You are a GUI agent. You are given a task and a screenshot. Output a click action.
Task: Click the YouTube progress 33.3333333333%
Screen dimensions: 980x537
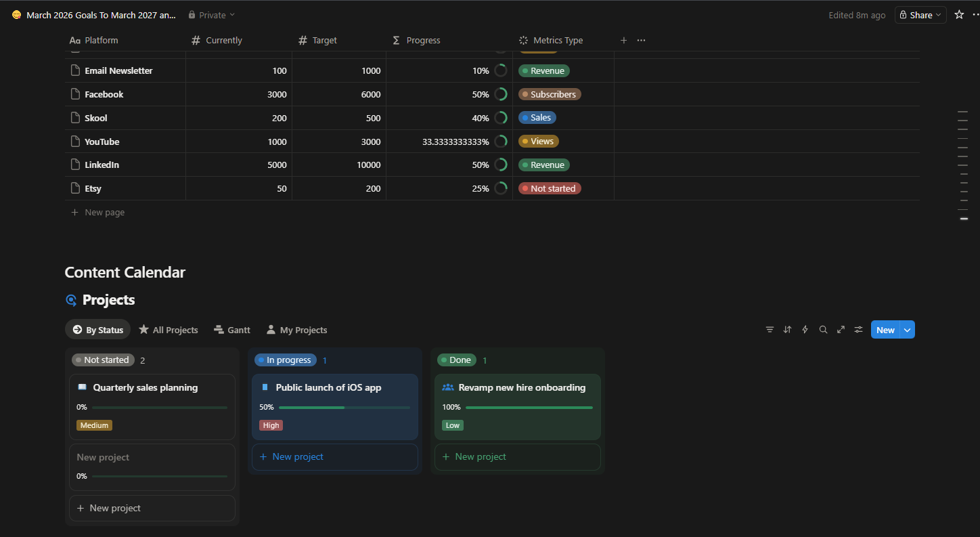[x=455, y=142]
